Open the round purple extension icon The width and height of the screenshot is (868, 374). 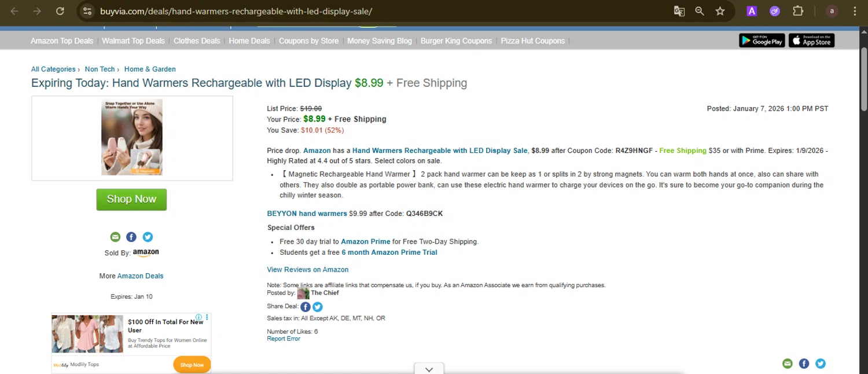click(x=775, y=11)
